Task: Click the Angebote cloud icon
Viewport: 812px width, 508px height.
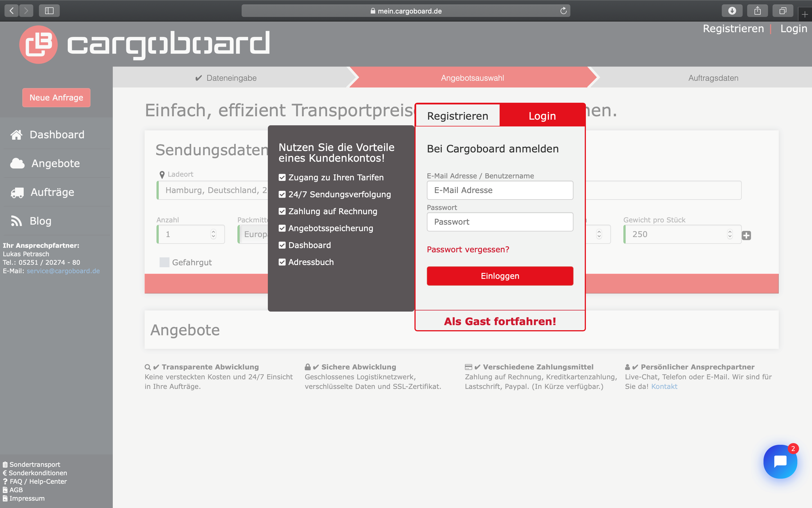Action: 17,163
